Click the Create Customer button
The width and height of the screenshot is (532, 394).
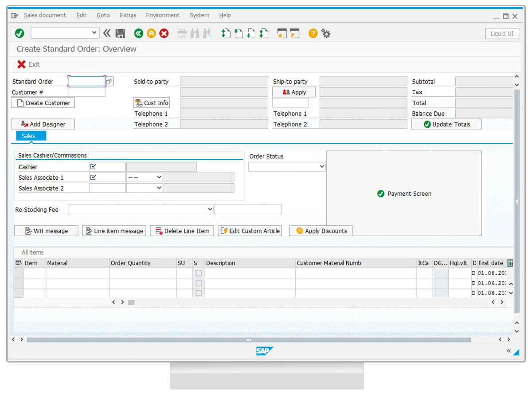(x=43, y=103)
